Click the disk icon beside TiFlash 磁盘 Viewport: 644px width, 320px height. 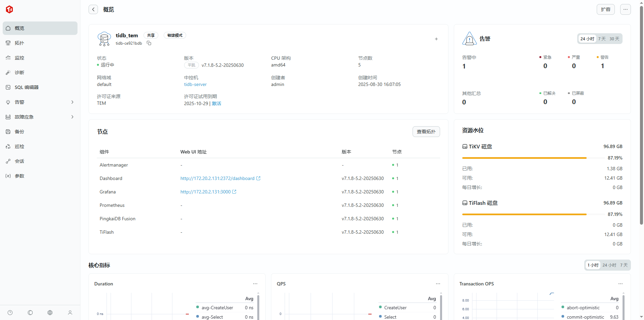(x=465, y=203)
